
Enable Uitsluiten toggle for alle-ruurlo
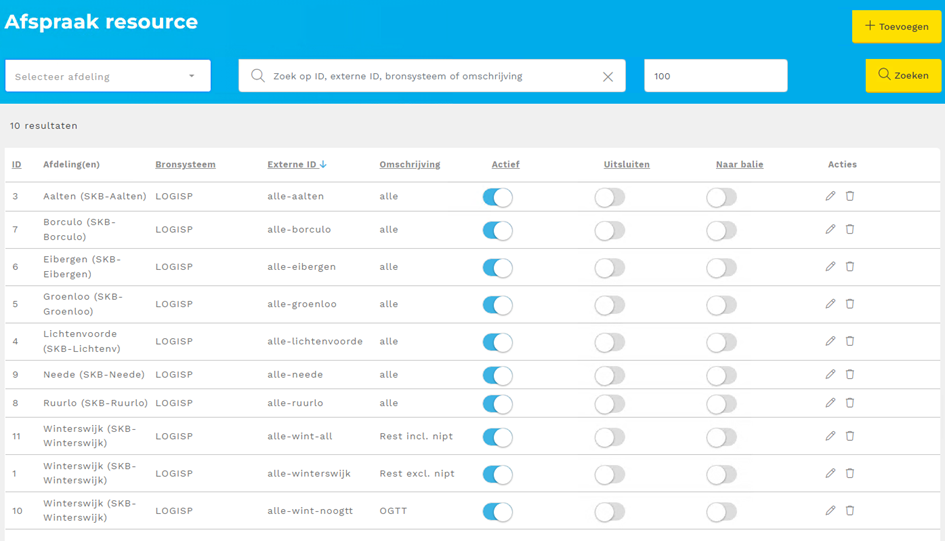pos(609,404)
